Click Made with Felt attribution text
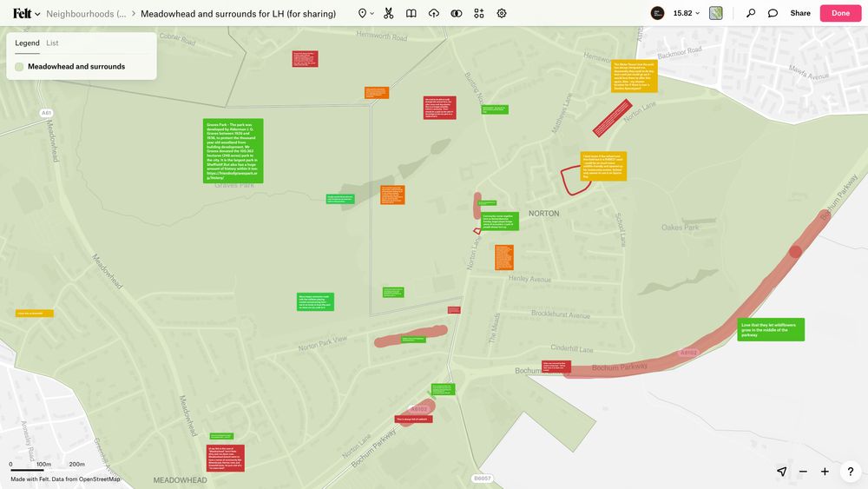This screenshot has height=489, width=868. click(65, 479)
